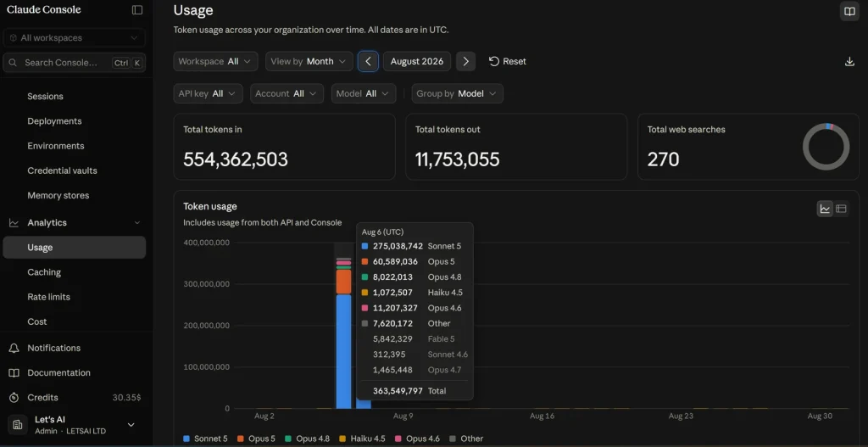The height and width of the screenshot is (447, 868).
Task: Click the Analytics chart icon in sidebar
Action: pos(14,223)
